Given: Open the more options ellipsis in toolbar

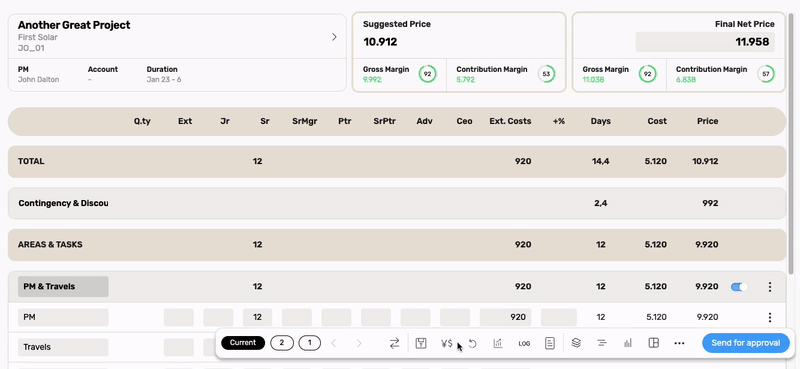Looking at the screenshot, I should click(679, 343).
